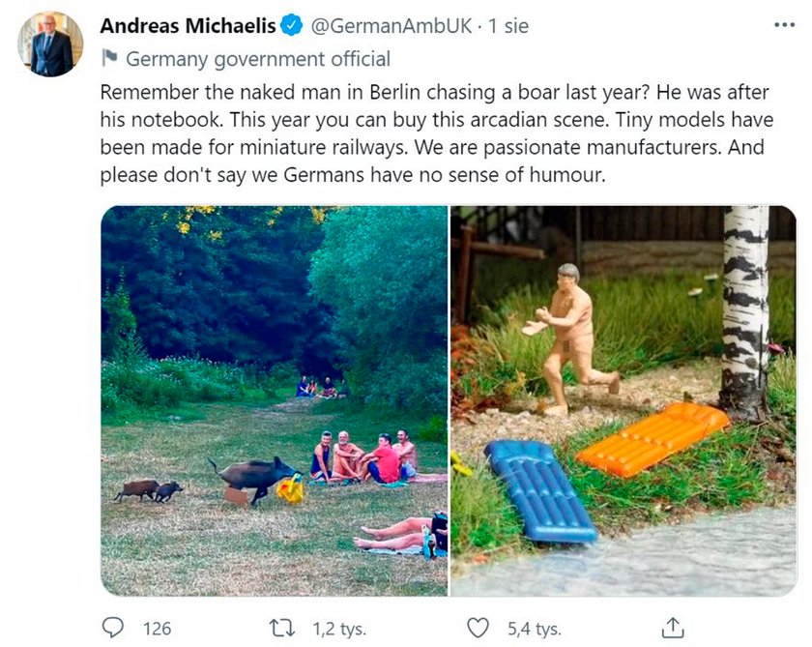
Task: Like the tweet with the heart icon
Action: (478, 628)
